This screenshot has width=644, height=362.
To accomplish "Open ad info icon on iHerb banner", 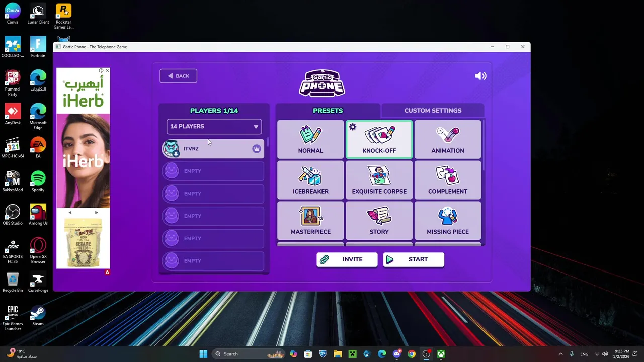I will pyautogui.click(x=101, y=71).
